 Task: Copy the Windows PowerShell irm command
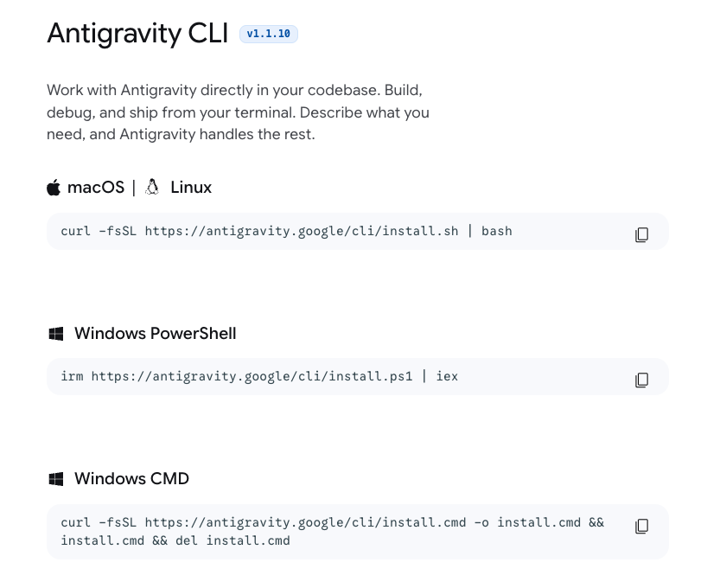641,380
